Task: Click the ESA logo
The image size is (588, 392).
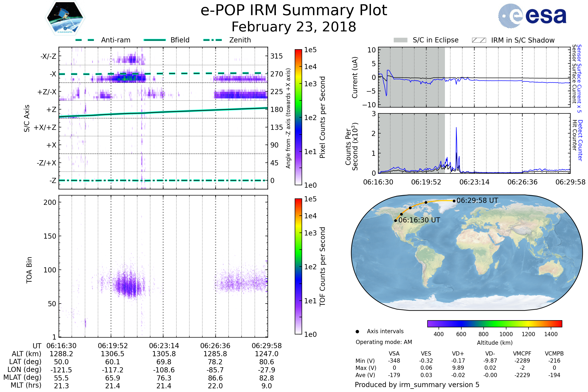Action: click(532, 16)
